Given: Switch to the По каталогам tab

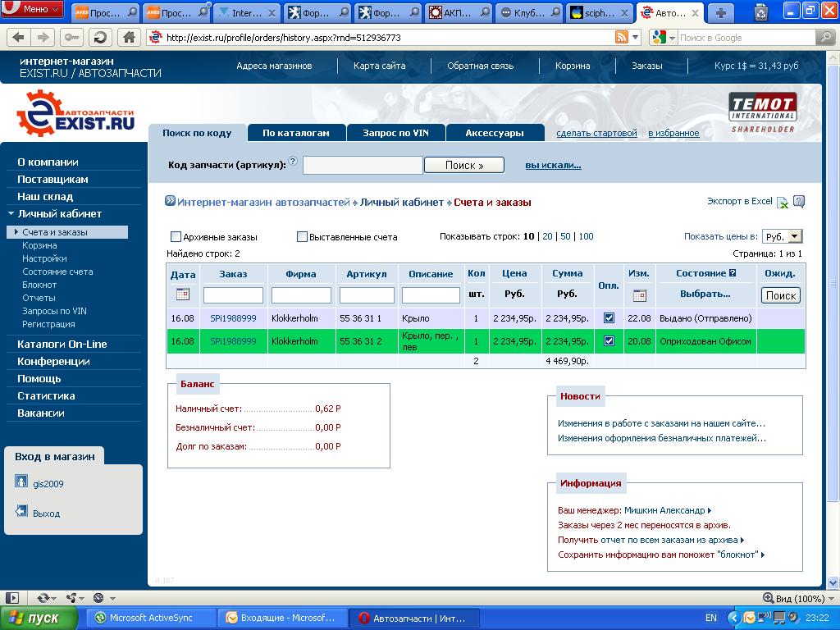Looking at the screenshot, I should (x=295, y=133).
